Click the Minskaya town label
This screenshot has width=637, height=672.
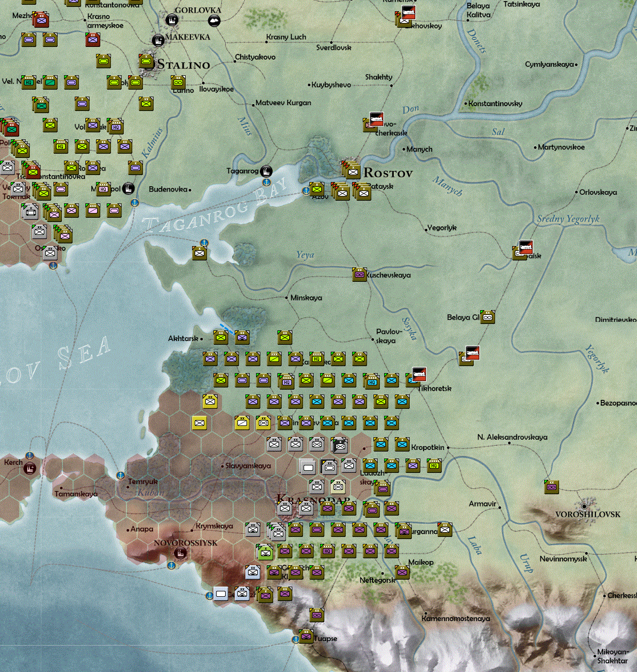tap(306, 298)
